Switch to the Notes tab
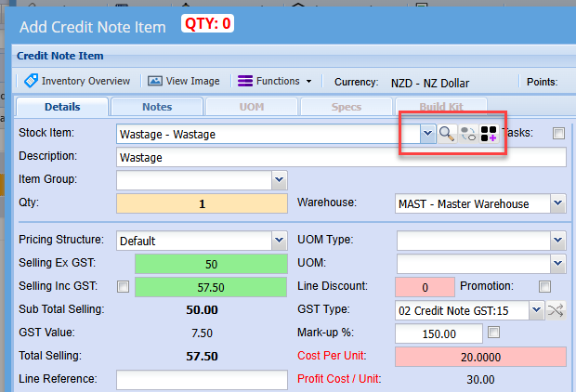 [x=156, y=107]
